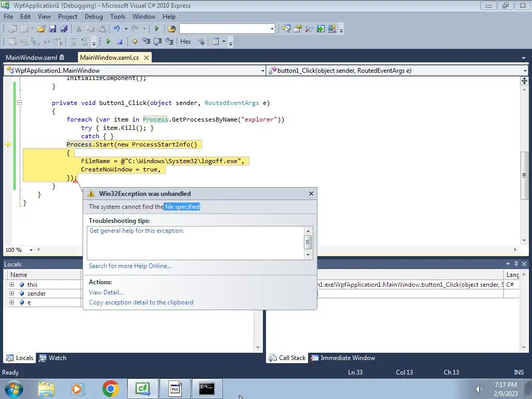The image size is (532, 399).
Task: Click the debug windows list icon
Action: click(216, 42)
